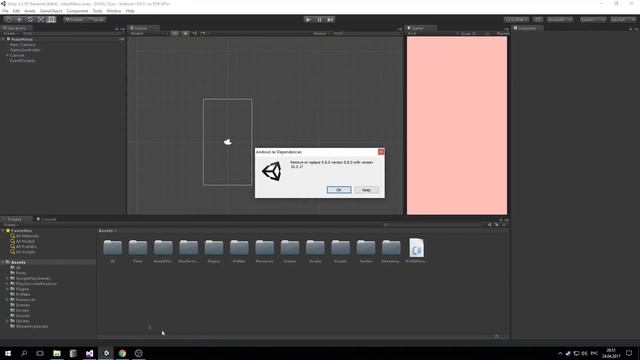The height and width of the screenshot is (360, 640).
Task: Open Windows Start menu
Action: 8,353
